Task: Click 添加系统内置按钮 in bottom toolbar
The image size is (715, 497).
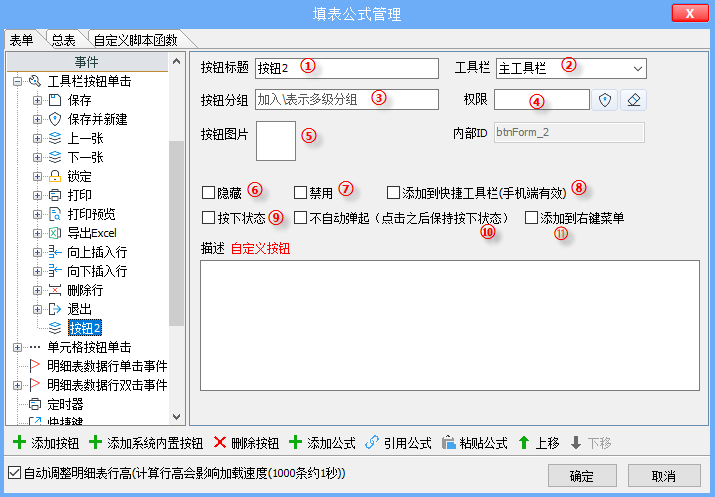Action: point(145,443)
